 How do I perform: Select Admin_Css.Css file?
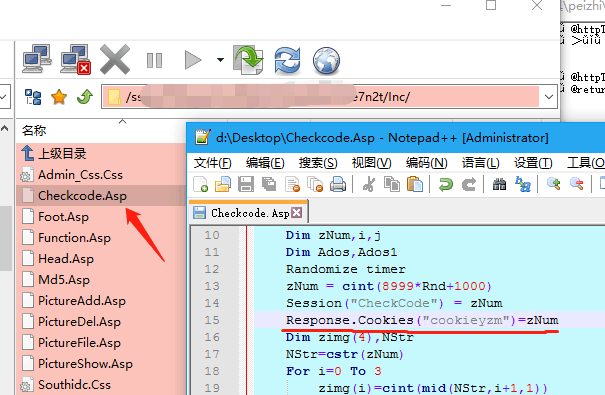pos(72,175)
